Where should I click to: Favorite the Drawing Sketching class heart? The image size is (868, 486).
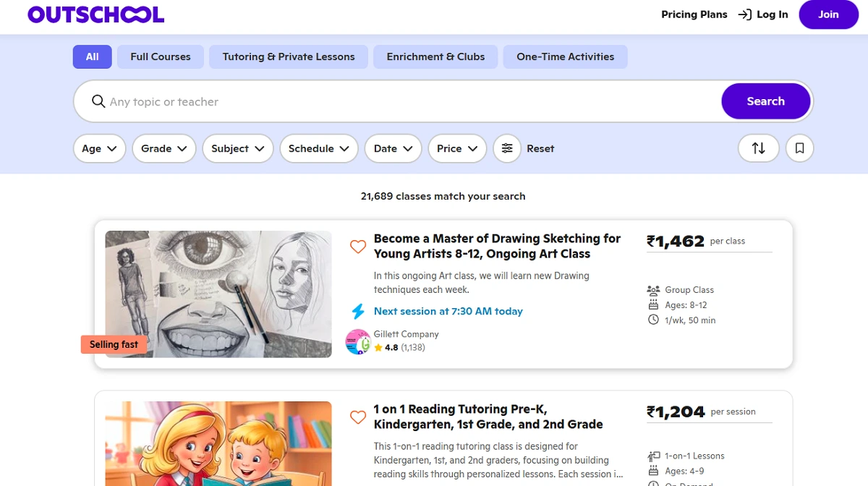click(358, 247)
